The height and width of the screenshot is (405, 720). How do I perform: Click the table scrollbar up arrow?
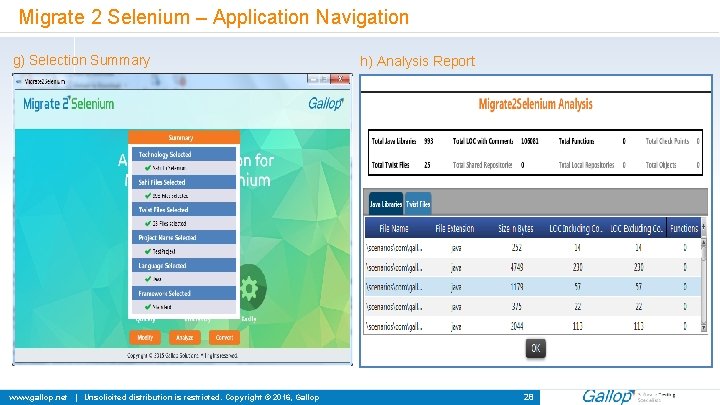pyautogui.click(x=704, y=243)
